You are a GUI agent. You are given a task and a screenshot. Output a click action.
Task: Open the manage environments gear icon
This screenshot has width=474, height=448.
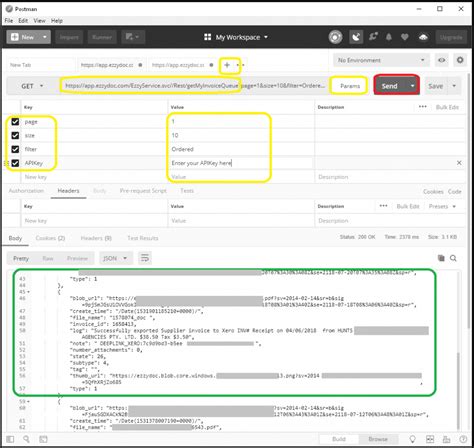tap(460, 60)
